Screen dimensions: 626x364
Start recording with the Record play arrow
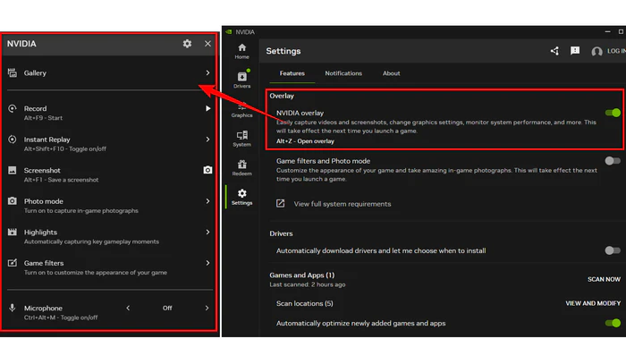[x=207, y=108]
